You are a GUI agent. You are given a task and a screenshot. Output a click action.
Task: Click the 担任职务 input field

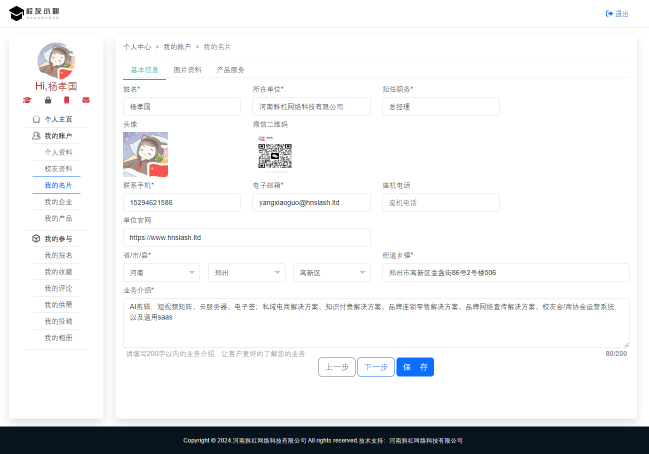coord(441,107)
